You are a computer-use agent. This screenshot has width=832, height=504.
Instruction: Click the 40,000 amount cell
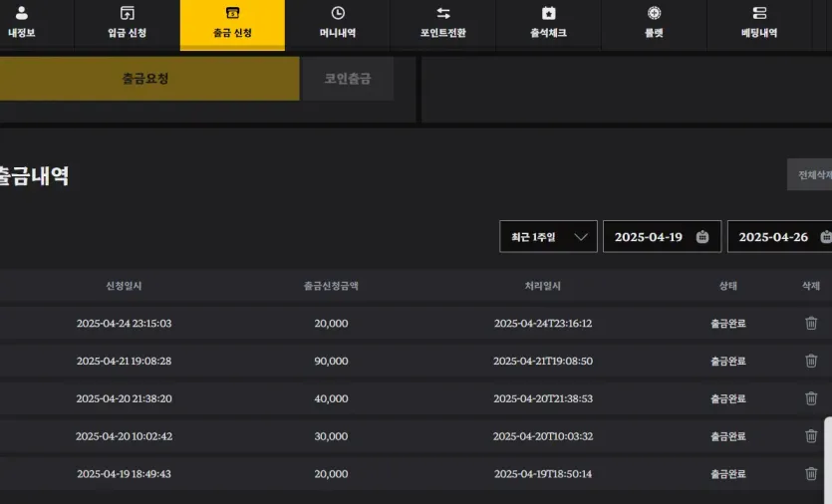331,398
